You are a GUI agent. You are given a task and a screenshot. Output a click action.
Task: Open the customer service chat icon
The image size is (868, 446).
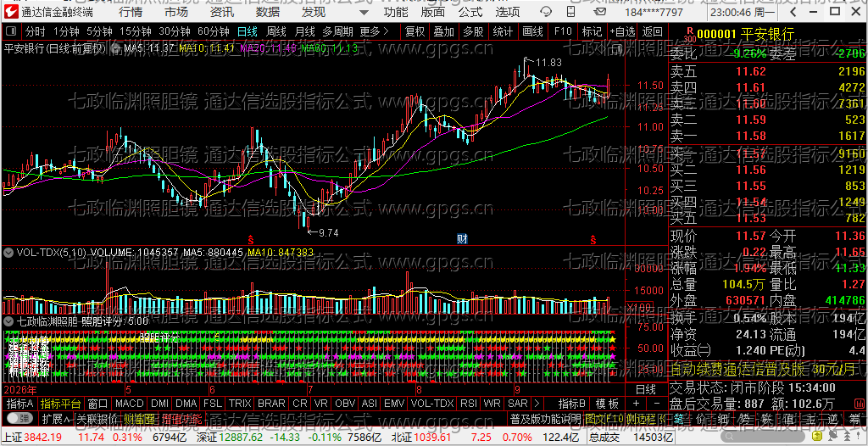tap(547, 11)
